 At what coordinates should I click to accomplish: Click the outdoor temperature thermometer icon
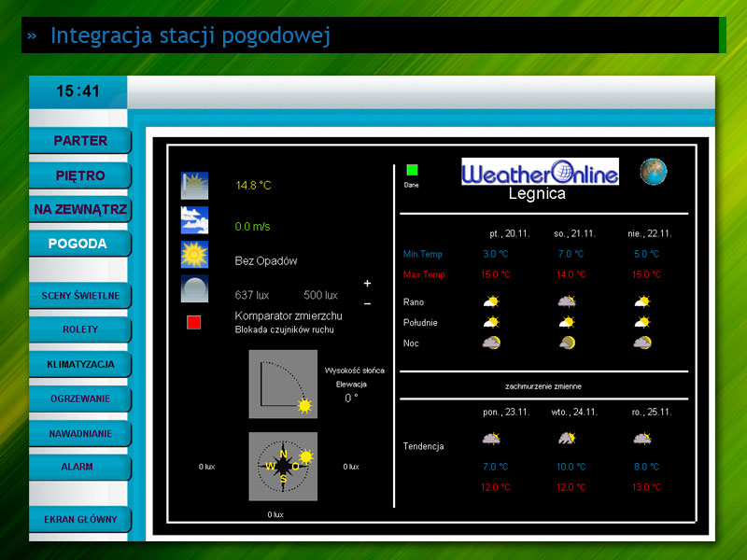tap(194, 186)
